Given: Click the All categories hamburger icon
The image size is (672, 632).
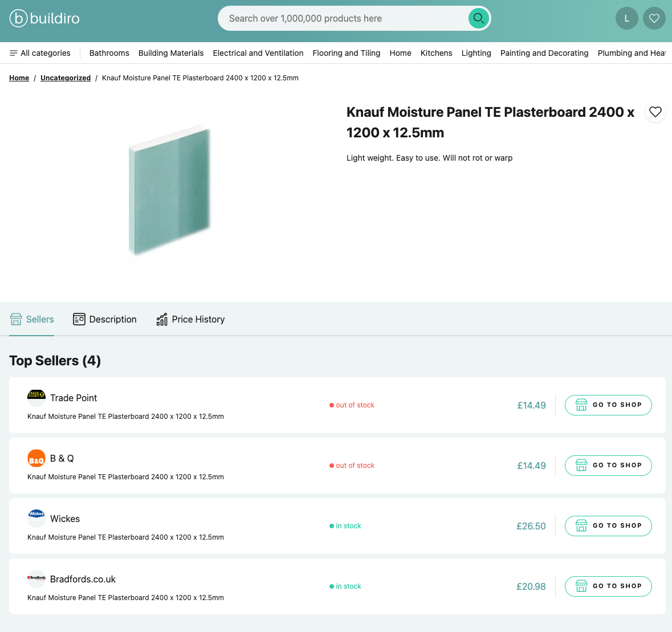Looking at the screenshot, I should pyautogui.click(x=14, y=53).
